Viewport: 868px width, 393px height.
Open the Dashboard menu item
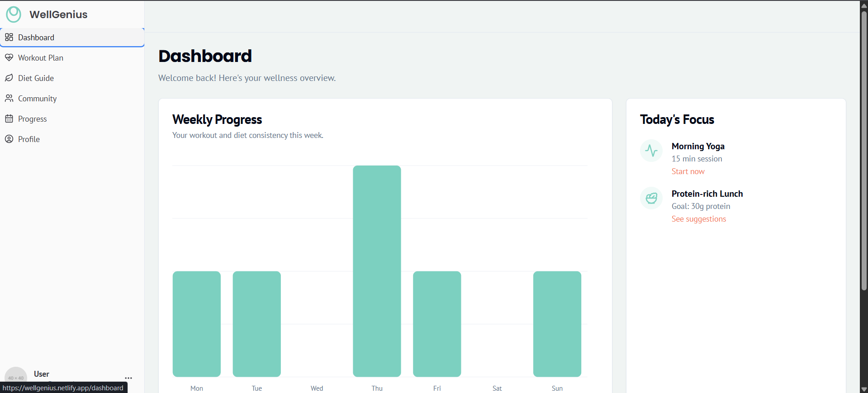(x=72, y=37)
